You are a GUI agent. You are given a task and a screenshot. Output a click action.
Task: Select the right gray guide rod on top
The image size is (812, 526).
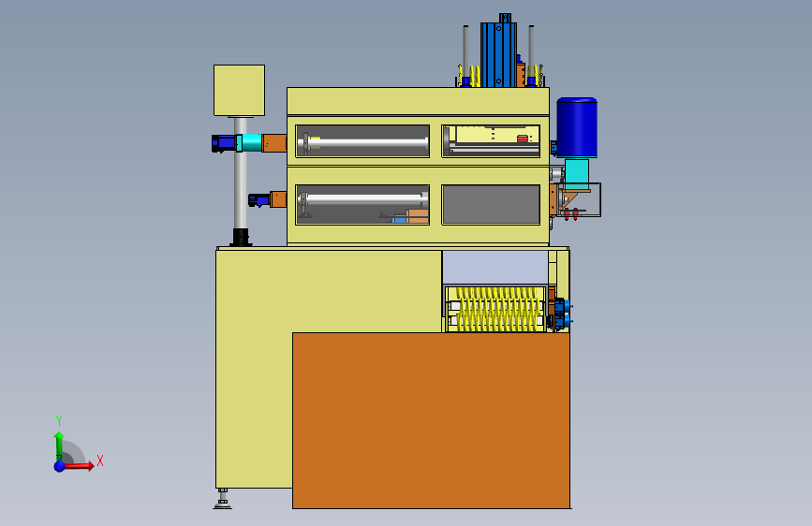click(x=531, y=51)
